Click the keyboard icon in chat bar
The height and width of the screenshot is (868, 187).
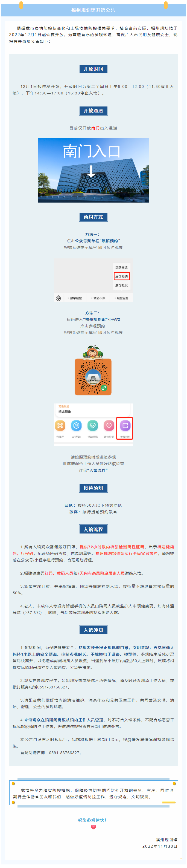pyautogui.click(x=58, y=298)
